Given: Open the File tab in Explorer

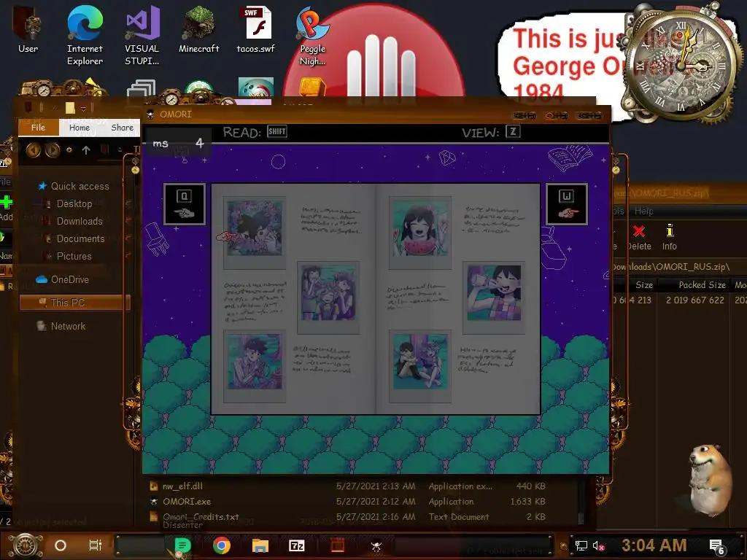Looking at the screenshot, I should click(x=38, y=127).
